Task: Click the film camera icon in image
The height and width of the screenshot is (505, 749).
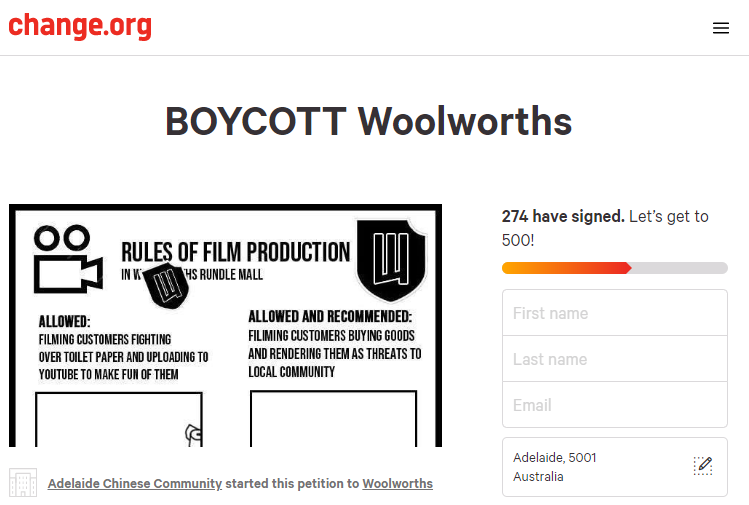Action: coord(66,258)
